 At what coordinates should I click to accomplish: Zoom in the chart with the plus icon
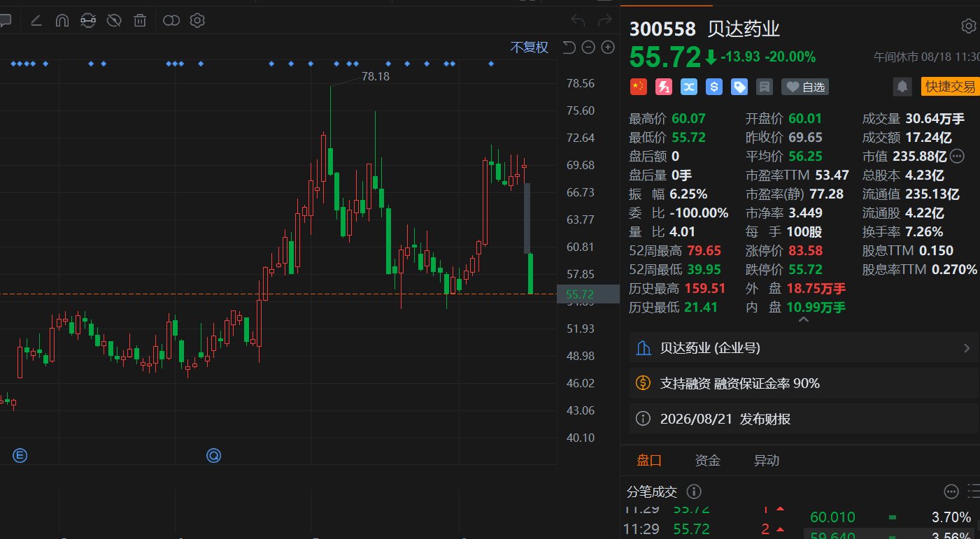point(608,48)
